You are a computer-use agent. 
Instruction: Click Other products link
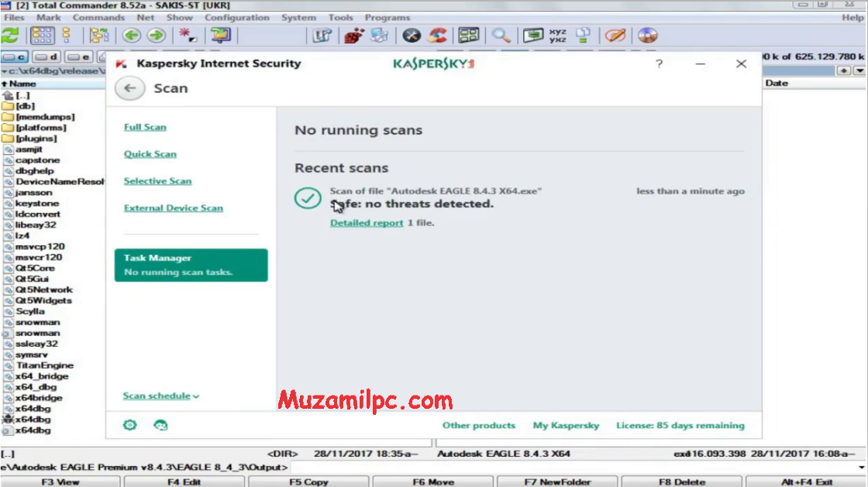tap(479, 426)
